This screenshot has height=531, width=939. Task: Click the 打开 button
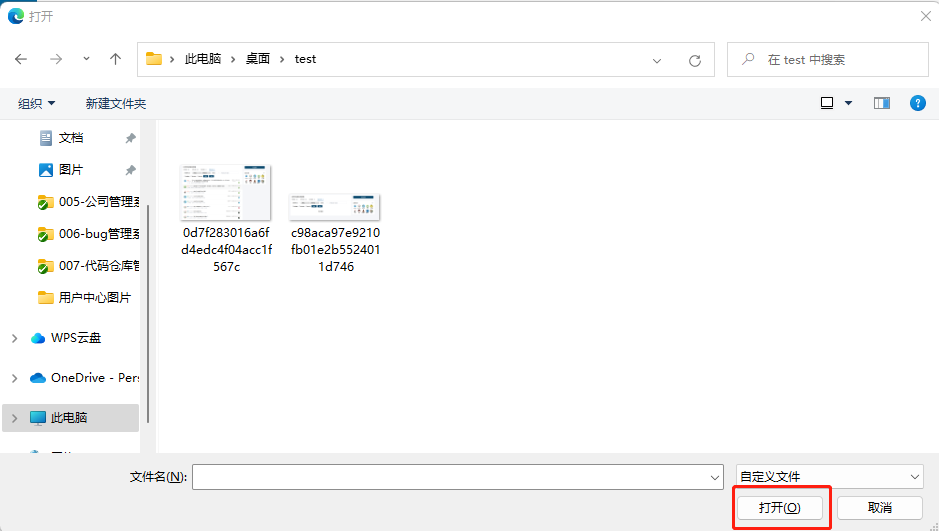tap(780, 508)
